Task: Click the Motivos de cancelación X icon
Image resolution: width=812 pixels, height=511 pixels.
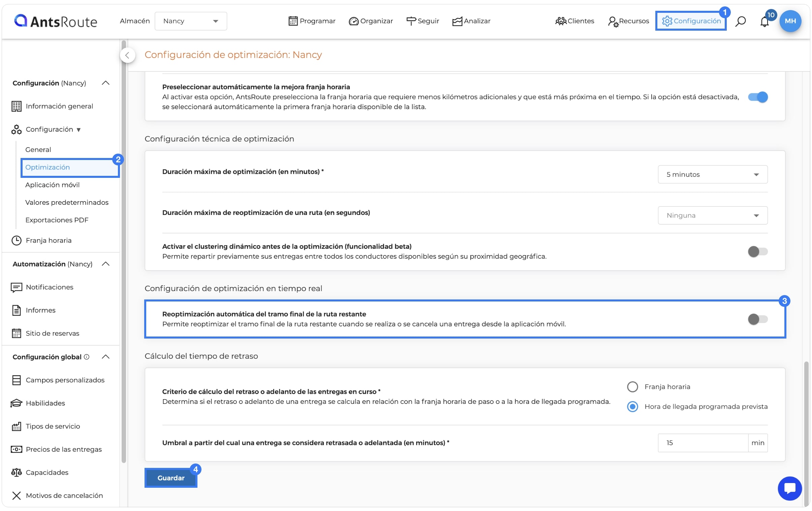Action: [x=16, y=496]
